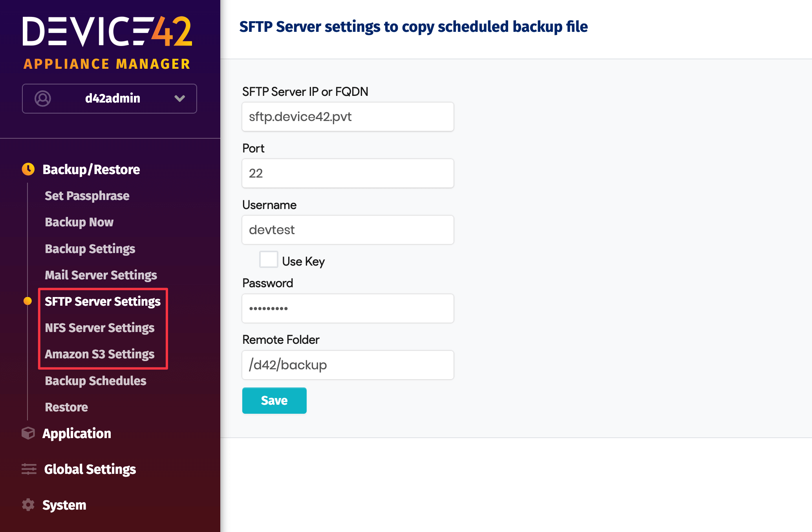Screen dimensions: 812x532
Task: Click the Backup/Restore clock icon
Action: point(28,169)
